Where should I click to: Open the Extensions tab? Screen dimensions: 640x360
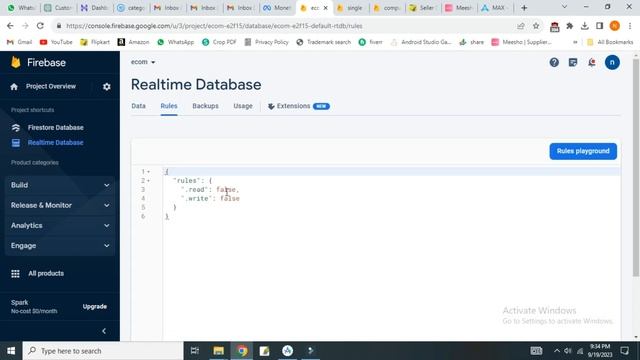(x=299, y=106)
